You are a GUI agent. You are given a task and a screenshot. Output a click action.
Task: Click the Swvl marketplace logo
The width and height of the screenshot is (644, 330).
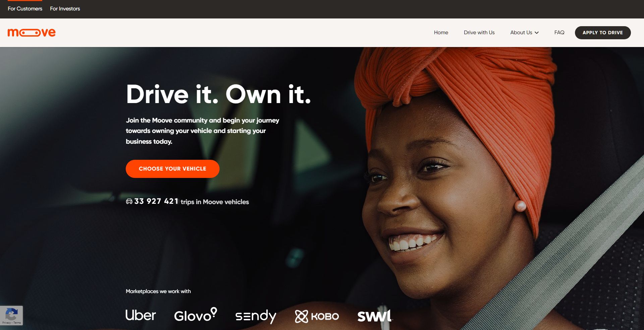click(375, 315)
